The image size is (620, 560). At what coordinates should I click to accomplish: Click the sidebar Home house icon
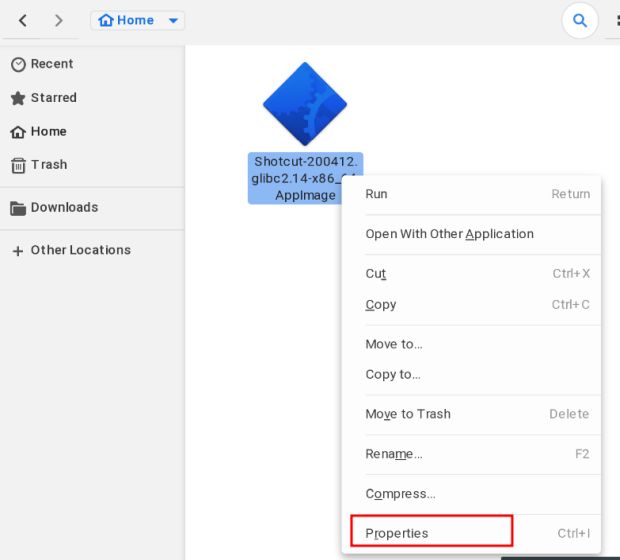pyautogui.click(x=18, y=132)
